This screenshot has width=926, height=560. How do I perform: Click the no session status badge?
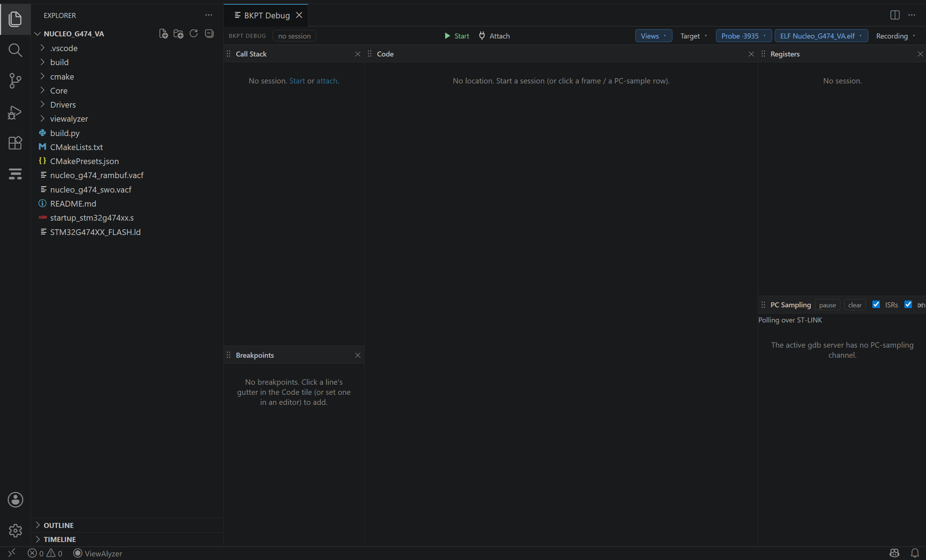tap(294, 36)
